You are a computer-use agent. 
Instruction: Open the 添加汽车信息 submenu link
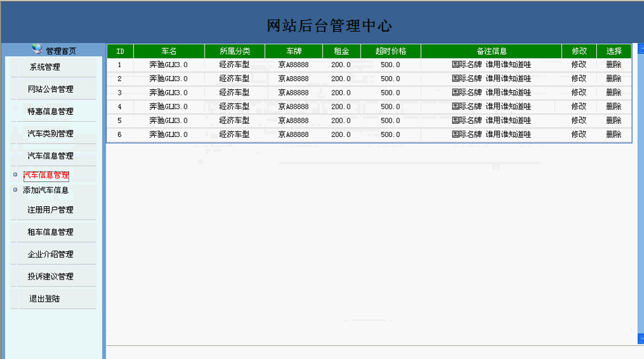pyautogui.click(x=46, y=190)
